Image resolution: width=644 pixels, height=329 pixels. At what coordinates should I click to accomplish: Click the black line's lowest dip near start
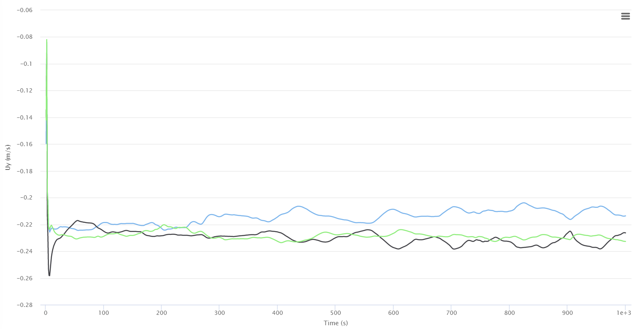tap(49, 275)
